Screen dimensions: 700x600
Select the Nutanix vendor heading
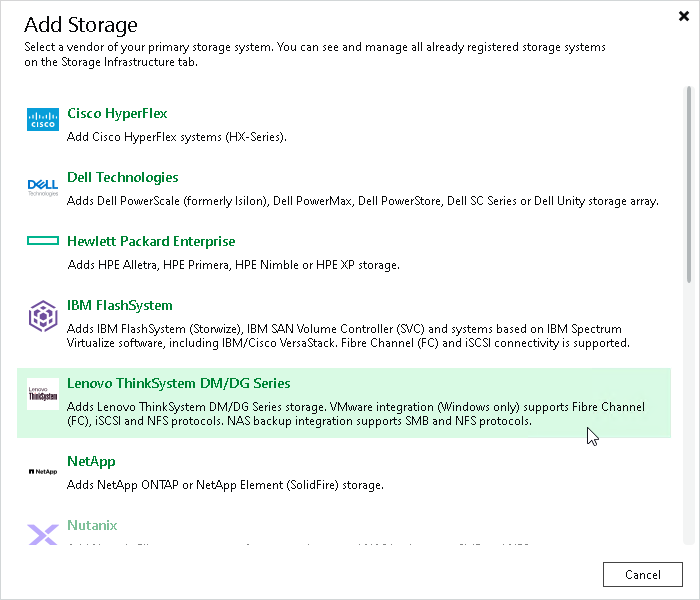92,525
